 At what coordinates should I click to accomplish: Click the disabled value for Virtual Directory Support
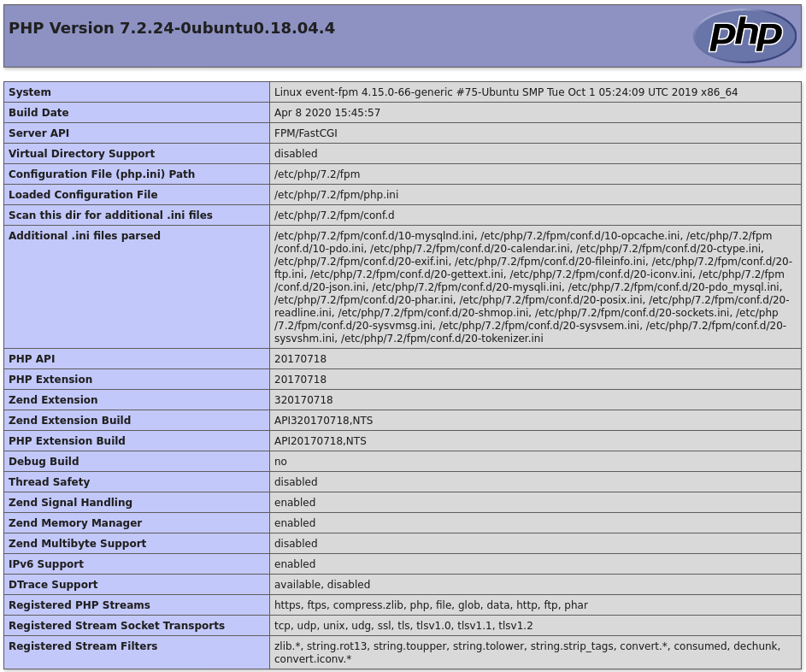(x=296, y=154)
